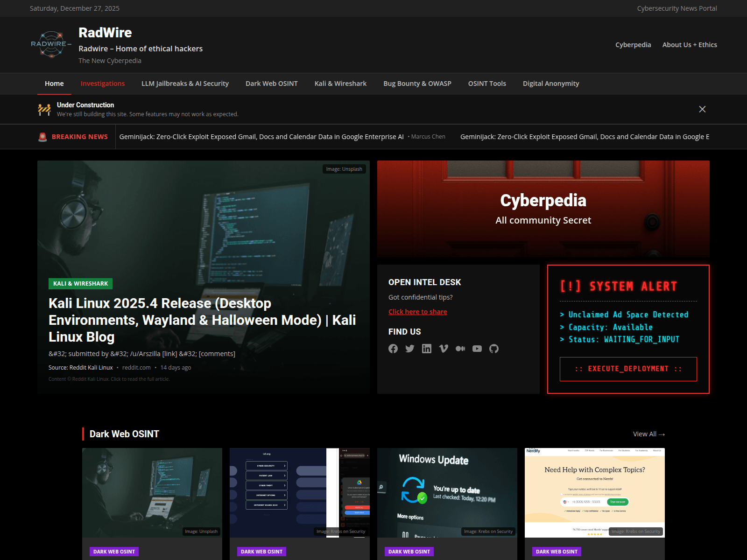Click DARK WEB OSINT badge under hacker thumbnail
747x560 pixels.
pyautogui.click(x=114, y=552)
